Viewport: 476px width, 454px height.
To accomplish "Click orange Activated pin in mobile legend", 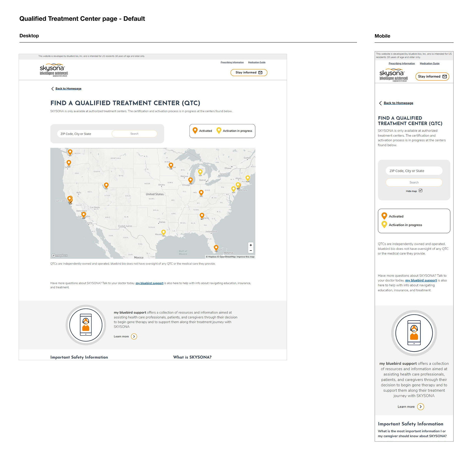I will point(384,216).
